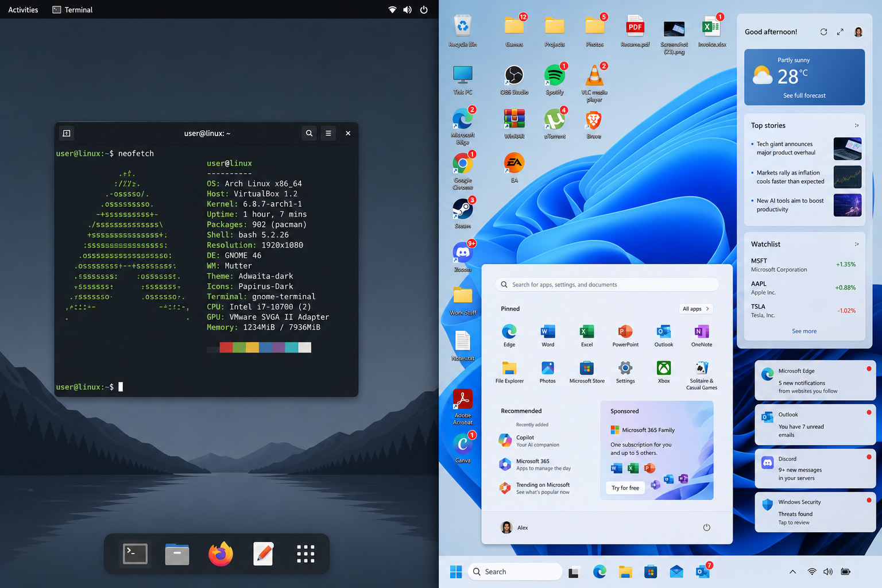This screenshot has width=882, height=588.
Task: Open Outlook from Windows taskbar
Action: point(703,571)
